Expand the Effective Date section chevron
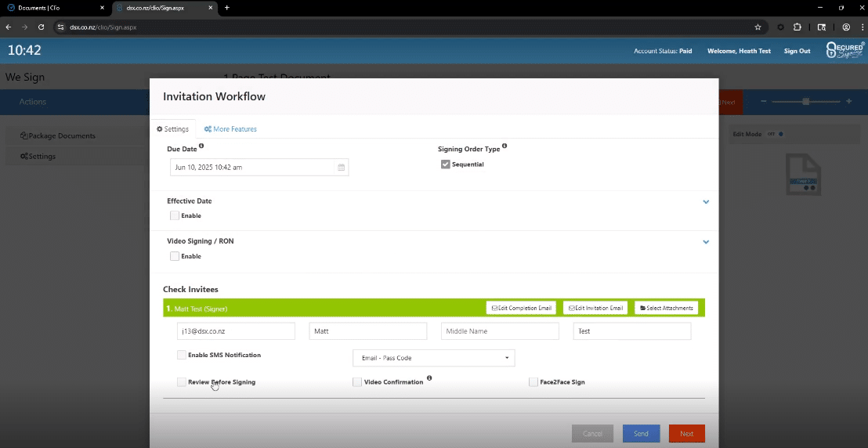The width and height of the screenshot is (868, 448). (706, 201)
